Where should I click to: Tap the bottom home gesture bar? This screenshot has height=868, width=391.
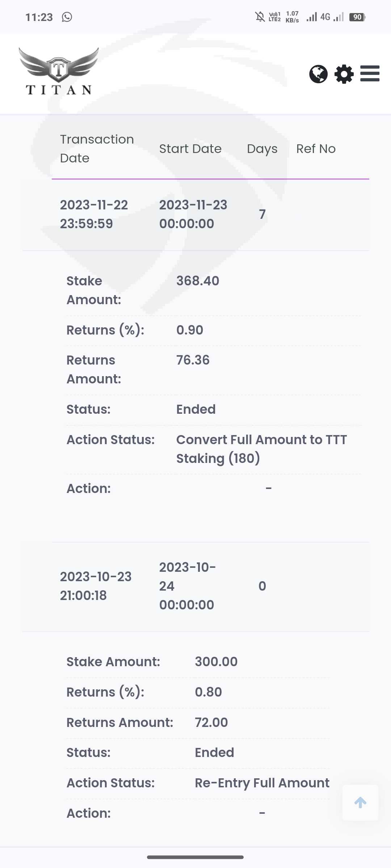tap(195, 857)
